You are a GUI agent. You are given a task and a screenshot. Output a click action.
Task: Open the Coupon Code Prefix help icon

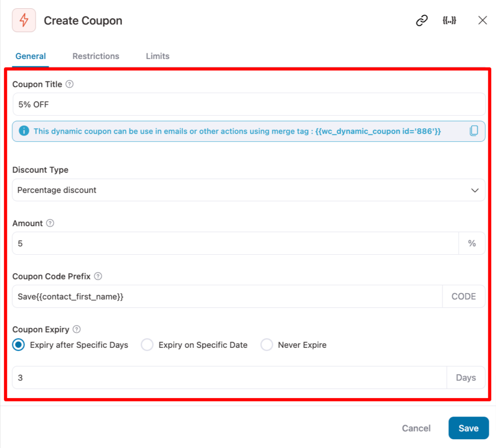click(x=98, y=276)
